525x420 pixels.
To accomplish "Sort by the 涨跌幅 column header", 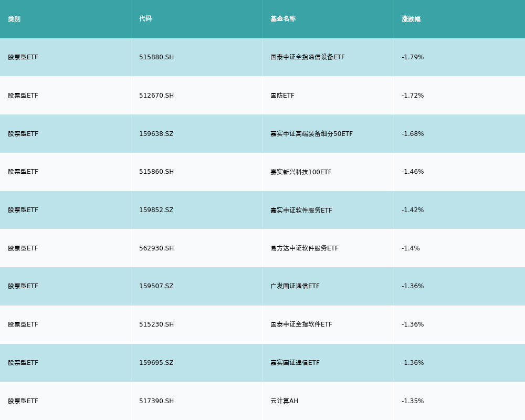I will (411, 19).
